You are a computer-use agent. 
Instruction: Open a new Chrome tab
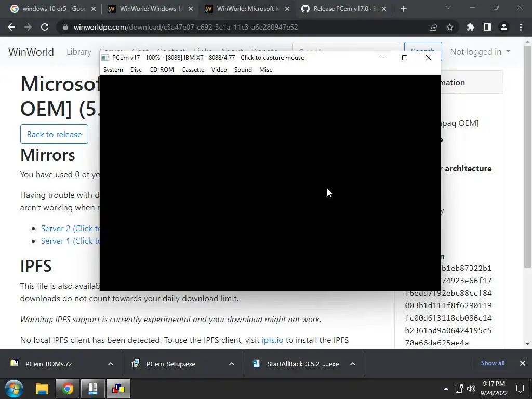403,9
